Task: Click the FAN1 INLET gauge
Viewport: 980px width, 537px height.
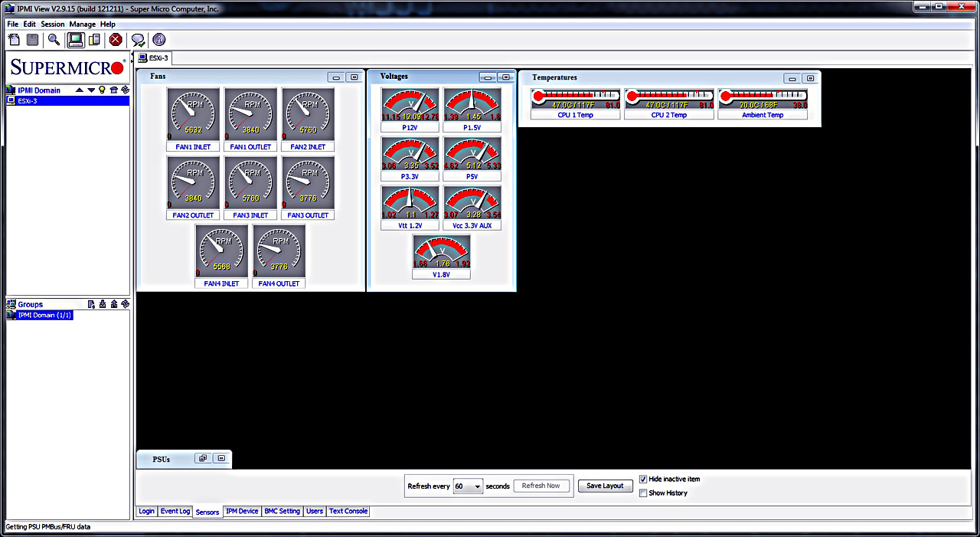Action: (193, 114)
